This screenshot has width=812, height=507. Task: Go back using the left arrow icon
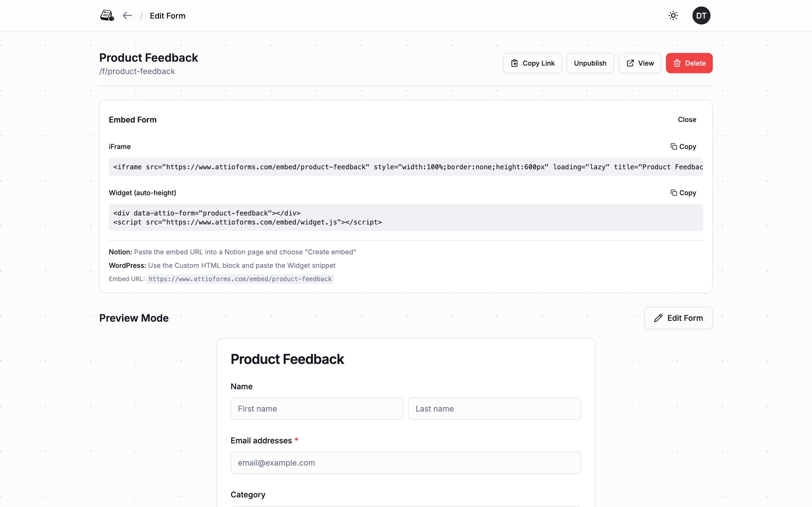pyautogui.click(x=127, y=15)
